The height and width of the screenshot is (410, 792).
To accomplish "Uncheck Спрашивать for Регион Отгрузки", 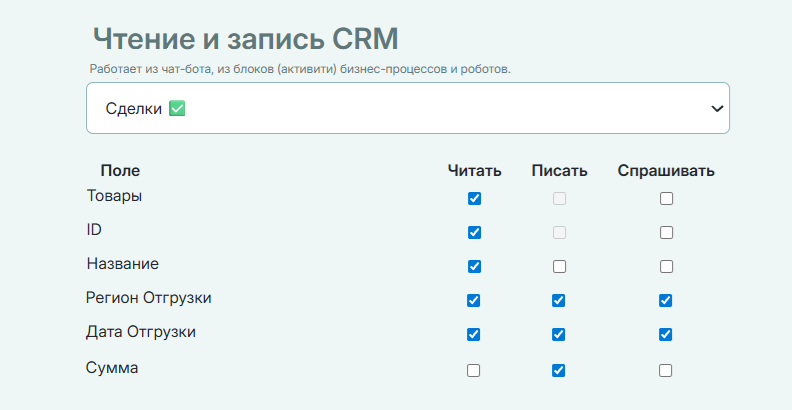I will point(666,300).
